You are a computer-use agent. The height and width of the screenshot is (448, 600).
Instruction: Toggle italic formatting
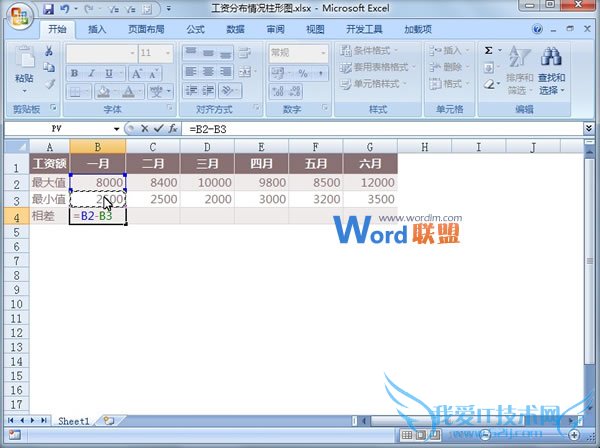91,73
